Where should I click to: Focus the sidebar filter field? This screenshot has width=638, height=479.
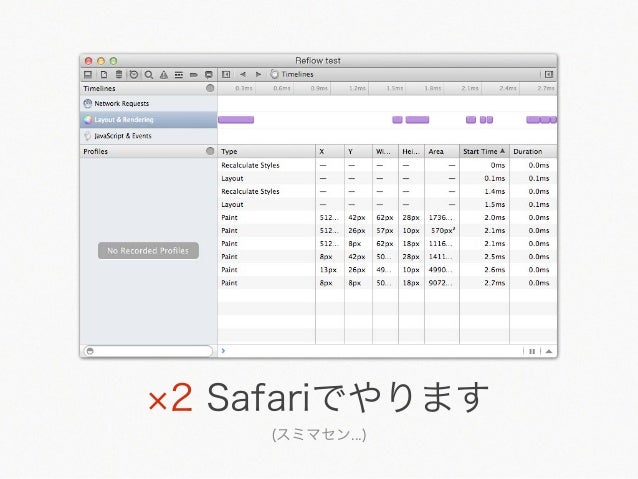click(148, 351)
